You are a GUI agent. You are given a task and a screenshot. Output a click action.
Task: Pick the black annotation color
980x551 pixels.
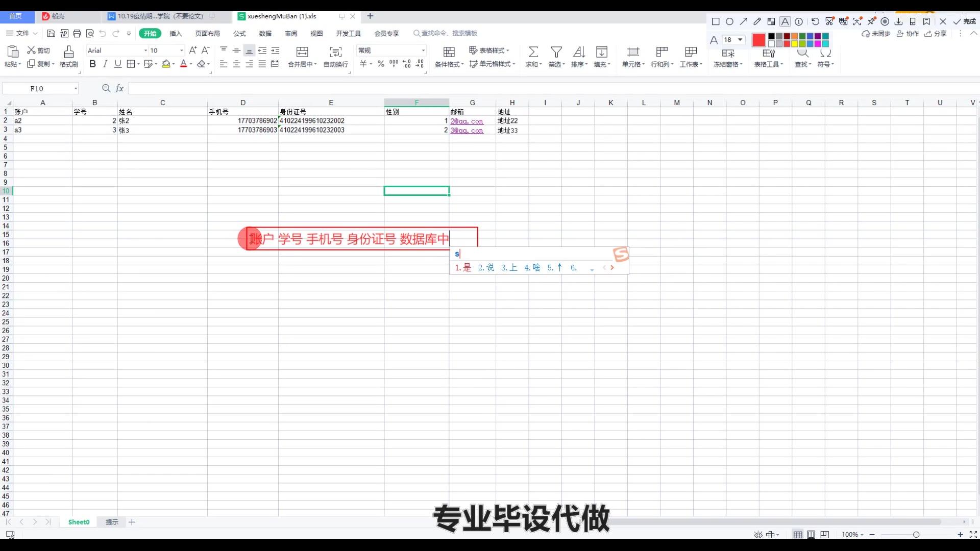pyautogui.click(x=772, y=36)
